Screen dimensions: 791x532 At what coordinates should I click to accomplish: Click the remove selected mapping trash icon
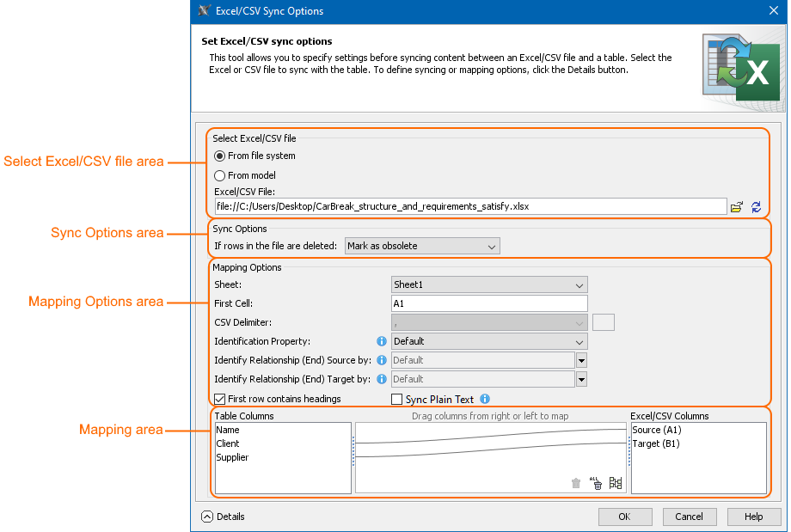point(576,483)
